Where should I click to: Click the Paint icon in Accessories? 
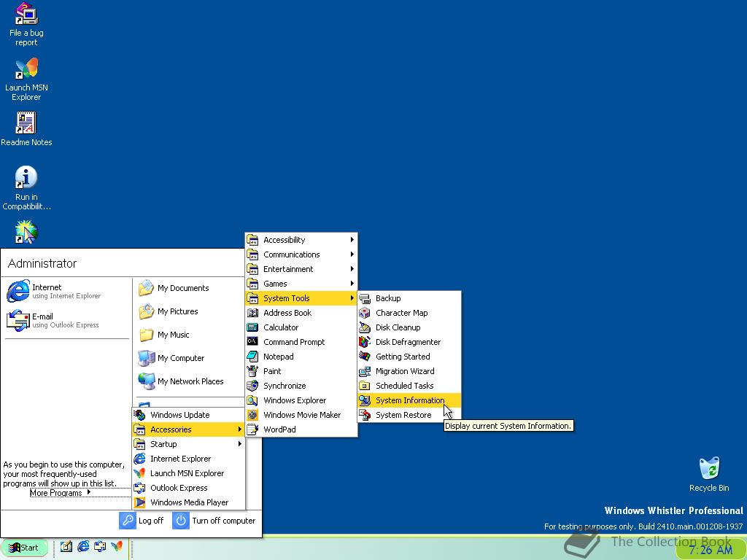point(252,371)
